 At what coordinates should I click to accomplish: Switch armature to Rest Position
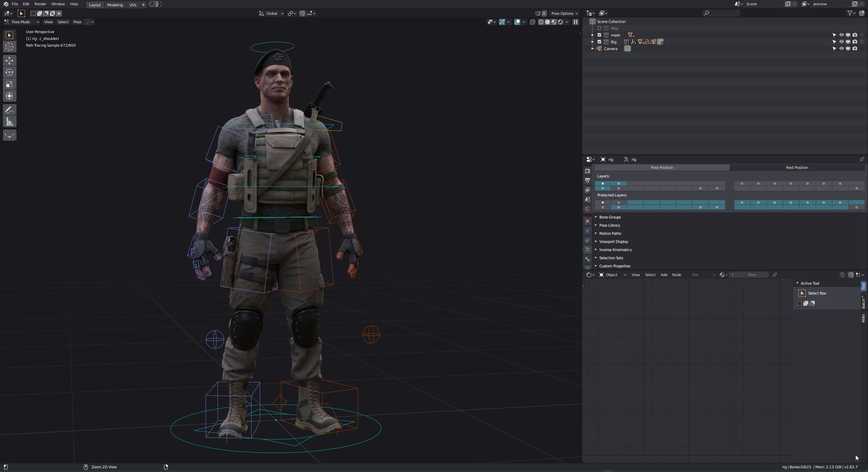tap(797, 167)
